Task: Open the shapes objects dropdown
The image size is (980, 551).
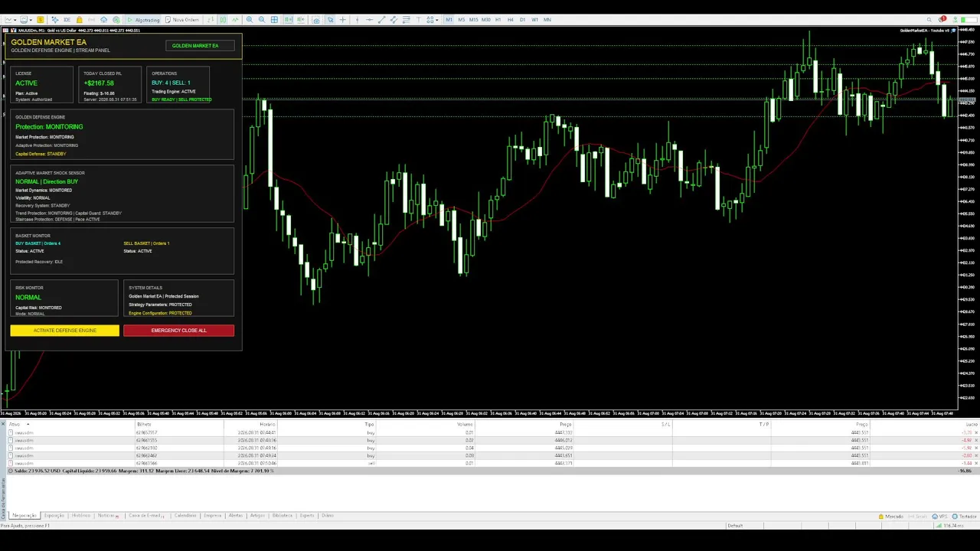Action: [x=432, y=20]
